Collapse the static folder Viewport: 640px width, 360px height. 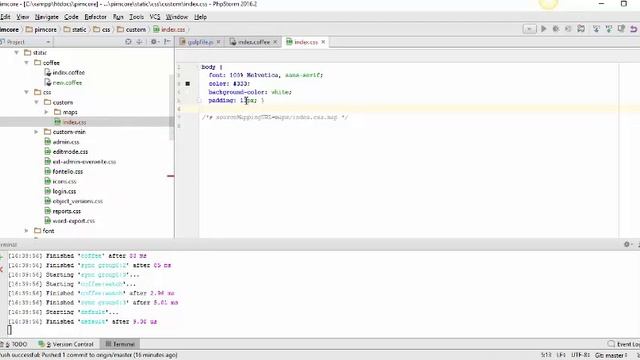pos(17,53)
